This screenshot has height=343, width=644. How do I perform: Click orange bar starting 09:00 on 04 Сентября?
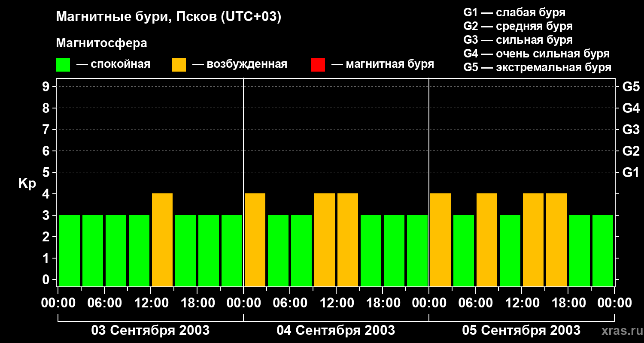click(325, 240)
